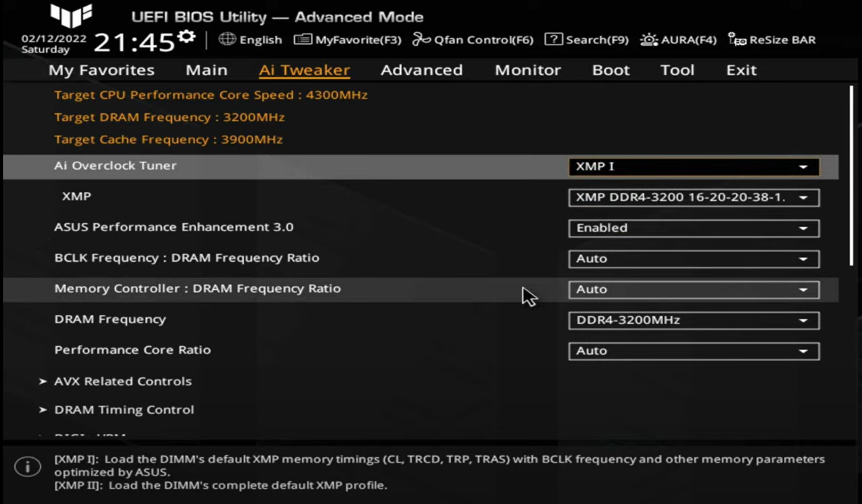Go to the Advanced tab

point(422,70)
